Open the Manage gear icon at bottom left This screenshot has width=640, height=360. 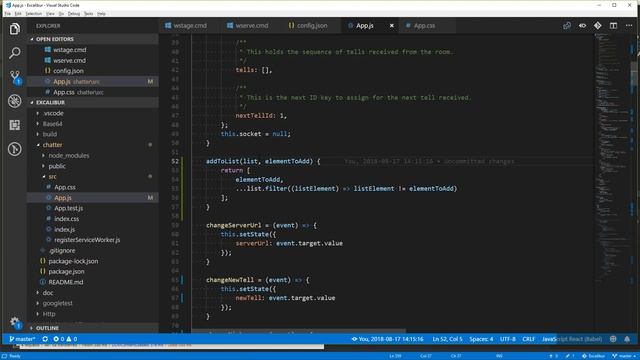(x=15, y=322)
